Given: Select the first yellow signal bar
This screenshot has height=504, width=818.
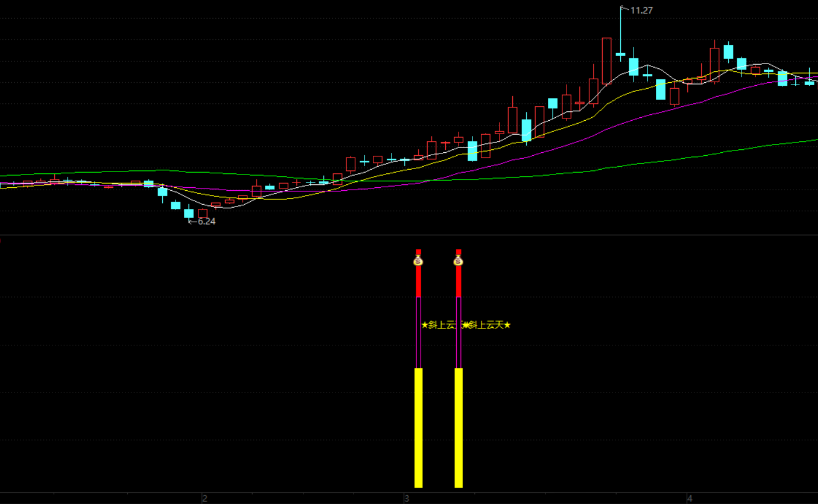Looking at the screenshot, I should tap(418, 428).
